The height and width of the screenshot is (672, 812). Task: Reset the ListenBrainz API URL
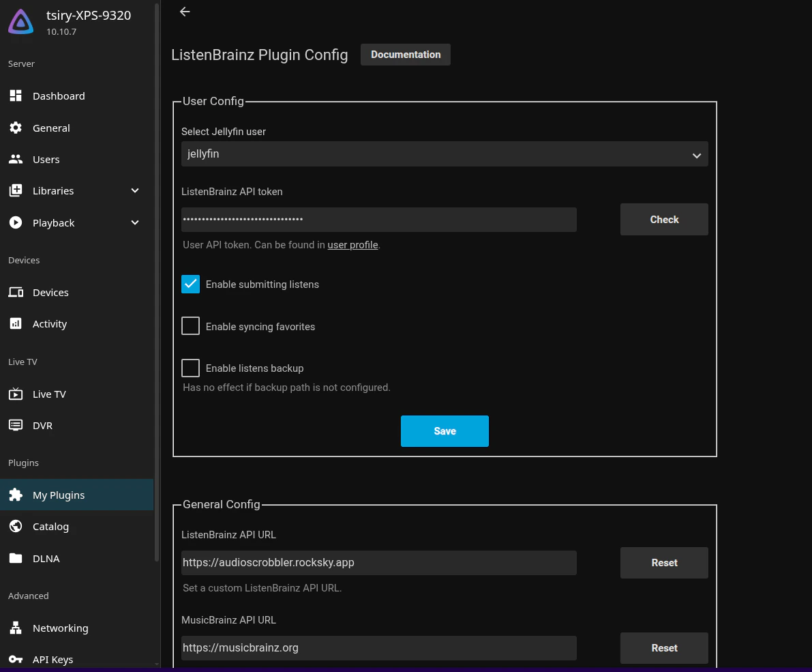[x=664, y=562]
